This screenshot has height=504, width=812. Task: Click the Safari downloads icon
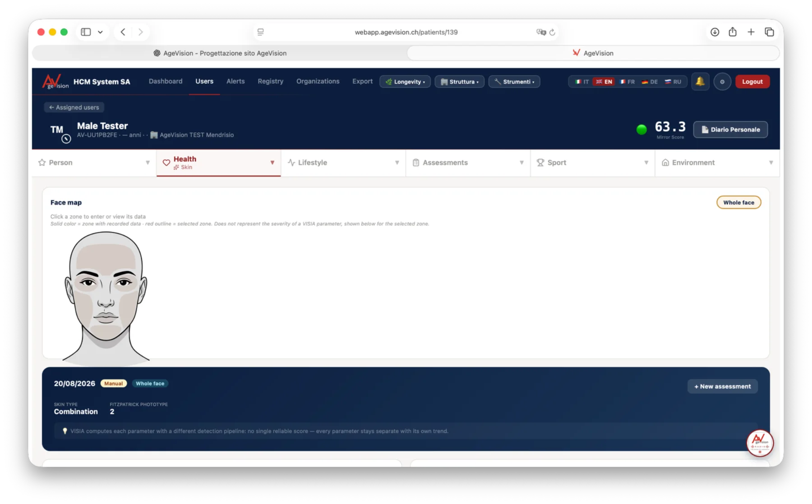(x=715, y=32)
